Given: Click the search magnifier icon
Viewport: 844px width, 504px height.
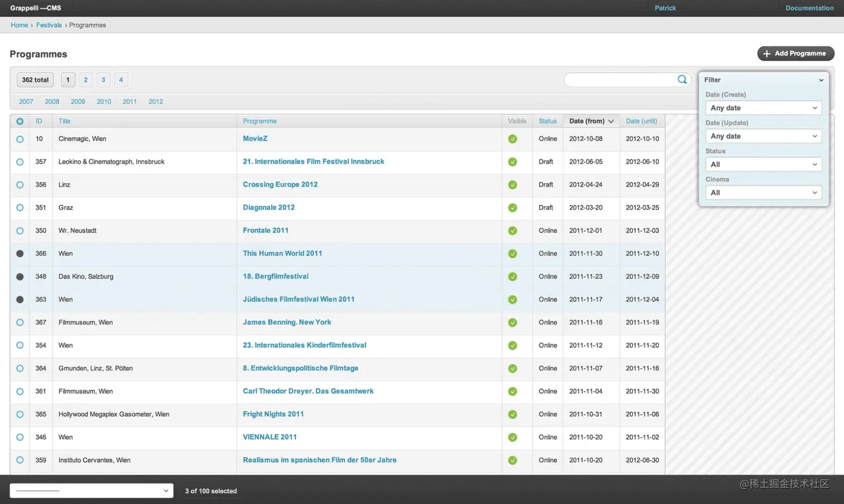Looking at the screenshot, I should (x=682, y=80).
